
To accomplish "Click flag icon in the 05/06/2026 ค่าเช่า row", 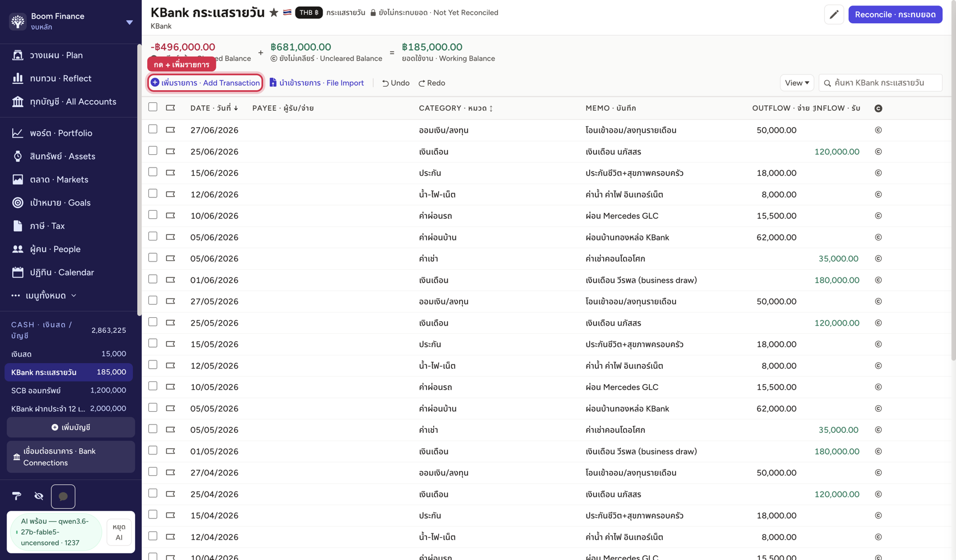I will pos(170,258).
